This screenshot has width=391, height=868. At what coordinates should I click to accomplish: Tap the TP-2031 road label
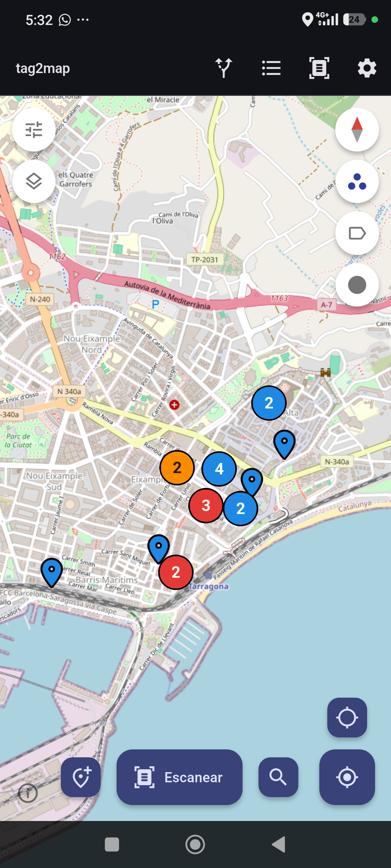coord(205,260)
